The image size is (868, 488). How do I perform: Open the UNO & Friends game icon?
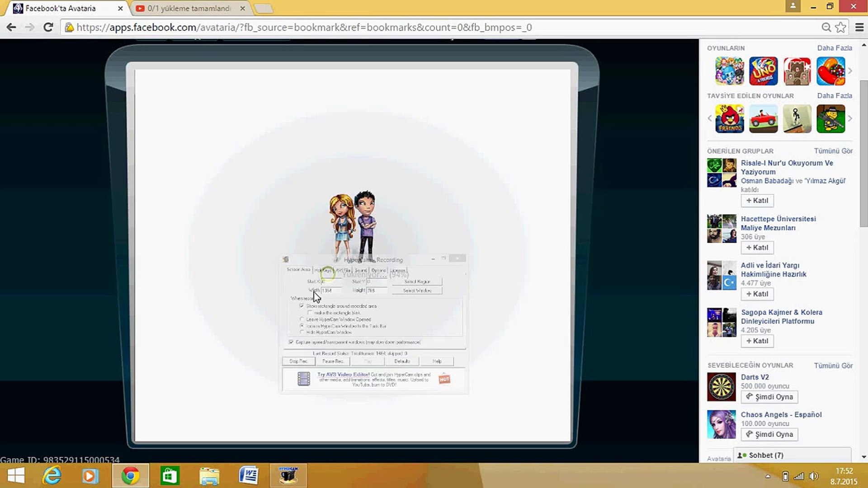(763, 71)
